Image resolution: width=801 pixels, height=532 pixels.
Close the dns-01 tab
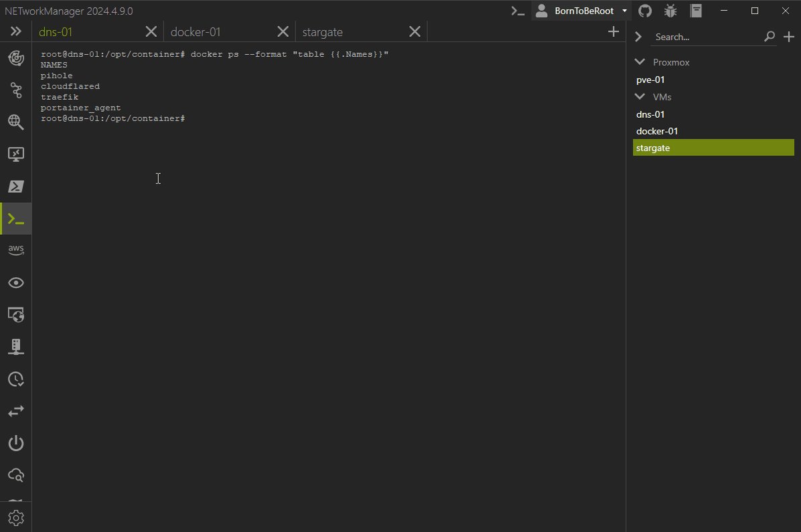point(151,31)
